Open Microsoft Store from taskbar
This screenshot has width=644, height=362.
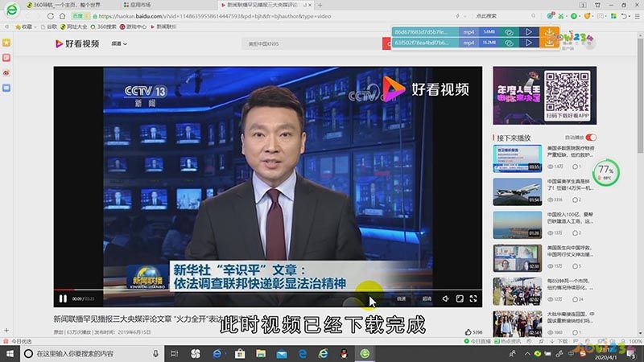pyautogui.click(x=240, y=353)
